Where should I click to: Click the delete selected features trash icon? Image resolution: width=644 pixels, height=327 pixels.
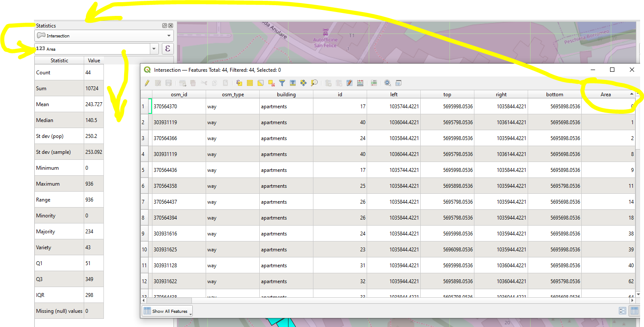click(193, 83)
